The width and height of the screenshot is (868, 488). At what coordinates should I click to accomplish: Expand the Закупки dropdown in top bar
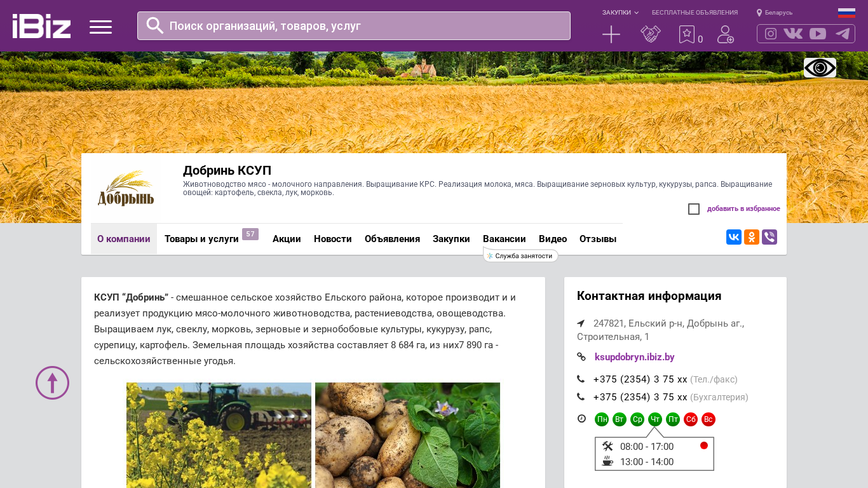click(x=620, y=13)
